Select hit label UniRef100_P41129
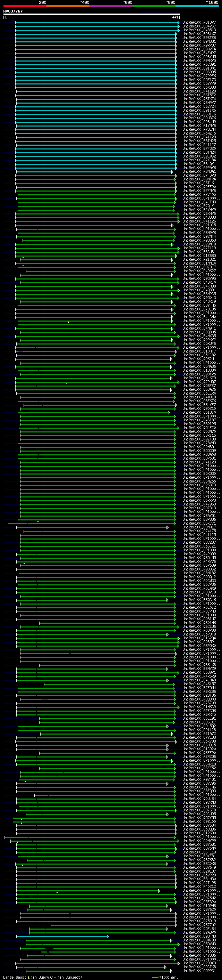Viewport: 222px width, 980px height. (199, 137)
